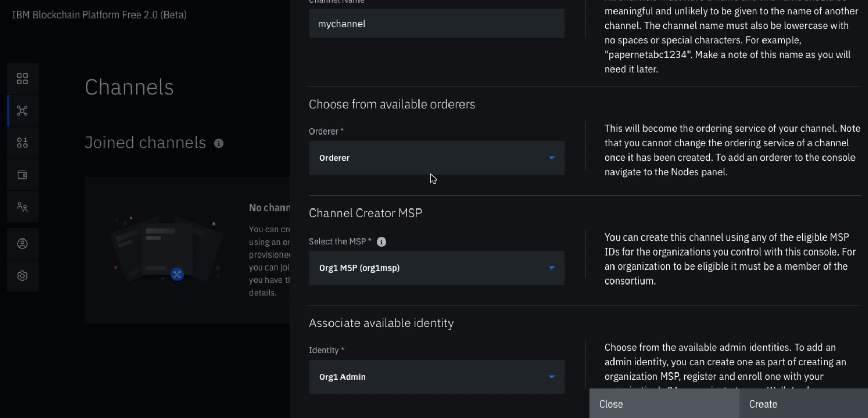868x418 pixels.
Task: Click the mychannel name input field
Action: [437, 24]
